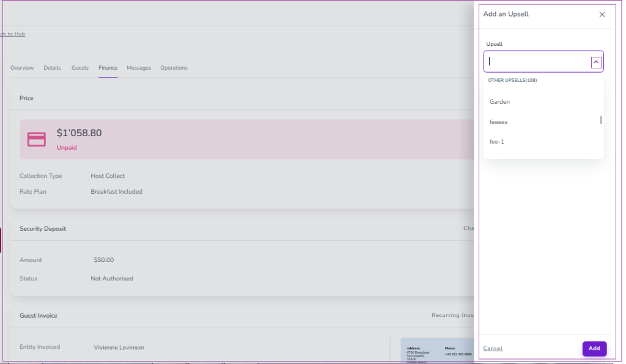
Task: Open the invoice preview thumbnail
Action: pyautogui.click(x=437, y=351)
